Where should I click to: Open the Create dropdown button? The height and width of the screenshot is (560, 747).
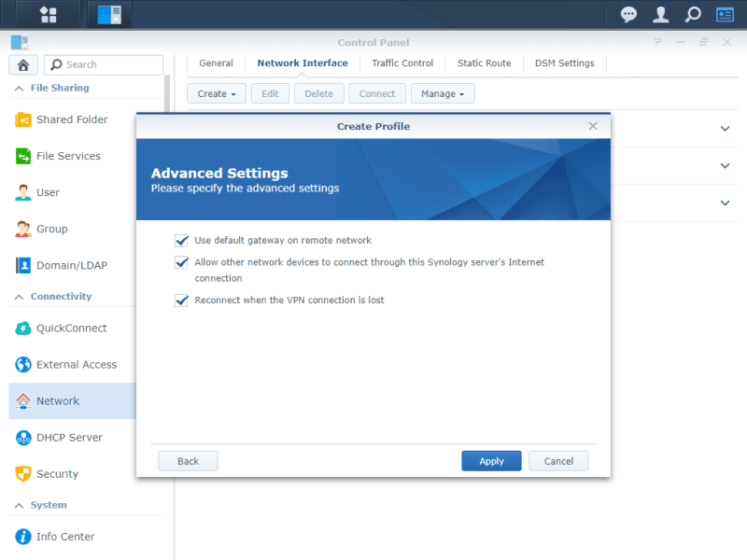pyautogui.click(x=217, y=93)
